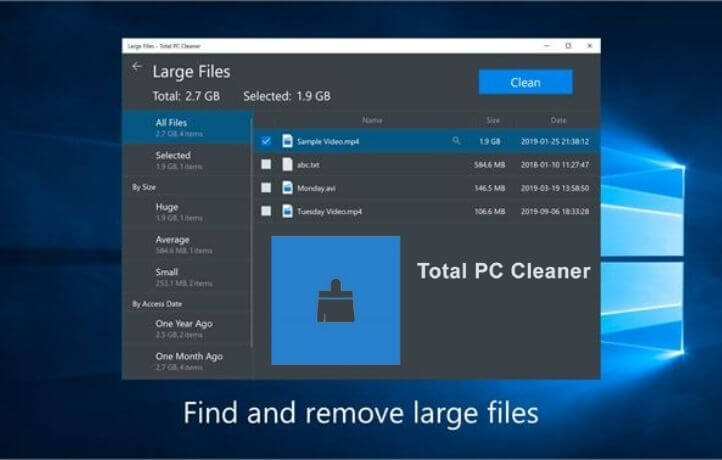The height and width of the screenshot is (460, 722).
Task: Check the abc.txt checkbox
Action: tap(266, 164)
